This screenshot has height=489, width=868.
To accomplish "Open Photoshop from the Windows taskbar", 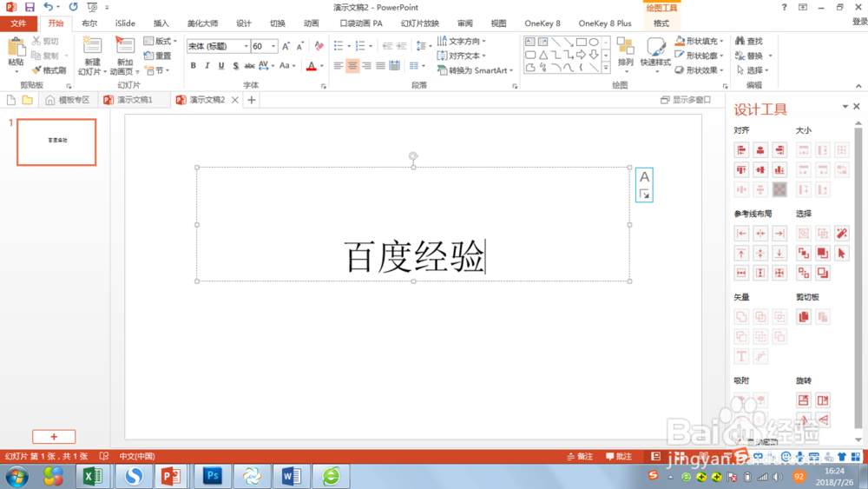I will click(212, 476).
